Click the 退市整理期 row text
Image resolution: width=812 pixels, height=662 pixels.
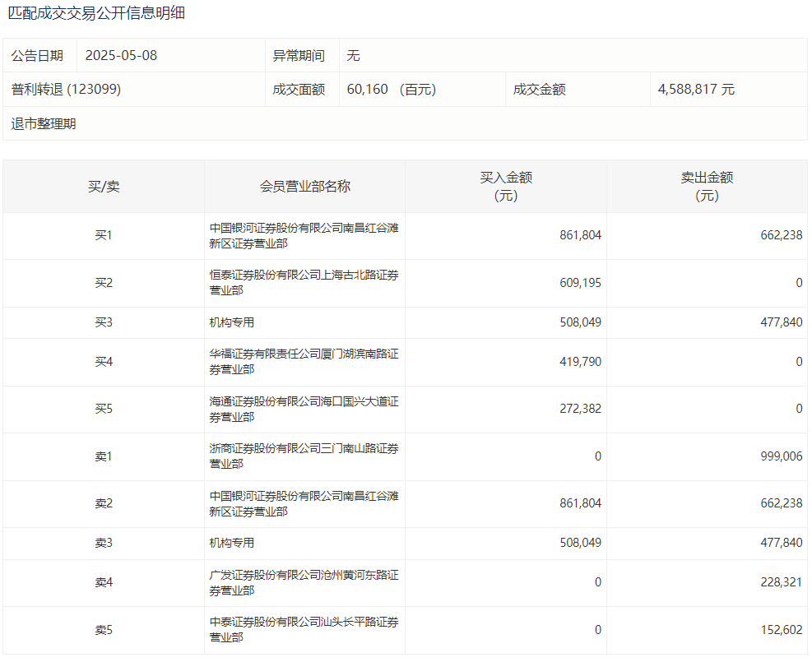click(44, 124)
